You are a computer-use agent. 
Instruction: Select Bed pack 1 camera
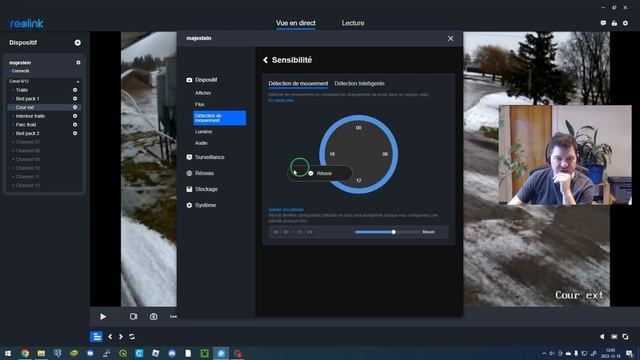tap(27, 99)
